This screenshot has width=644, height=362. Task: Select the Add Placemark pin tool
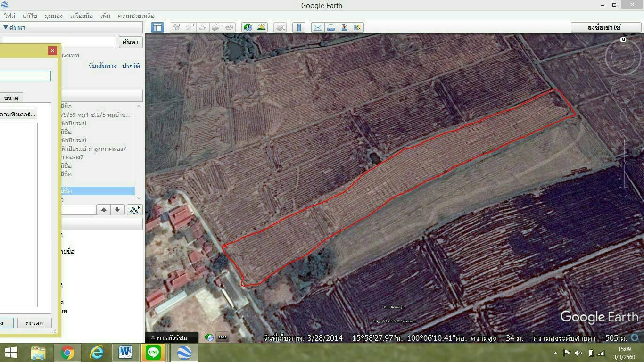pos(176,27)
